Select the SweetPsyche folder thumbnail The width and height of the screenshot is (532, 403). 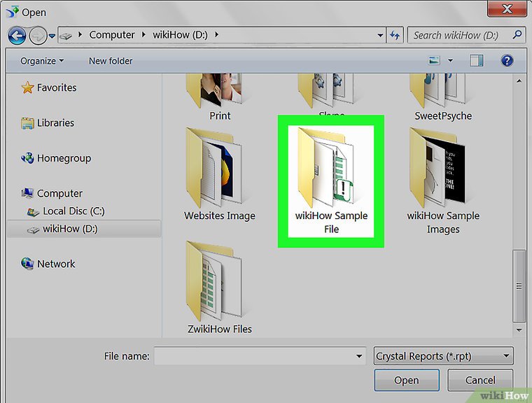click(x=437, y=90)
